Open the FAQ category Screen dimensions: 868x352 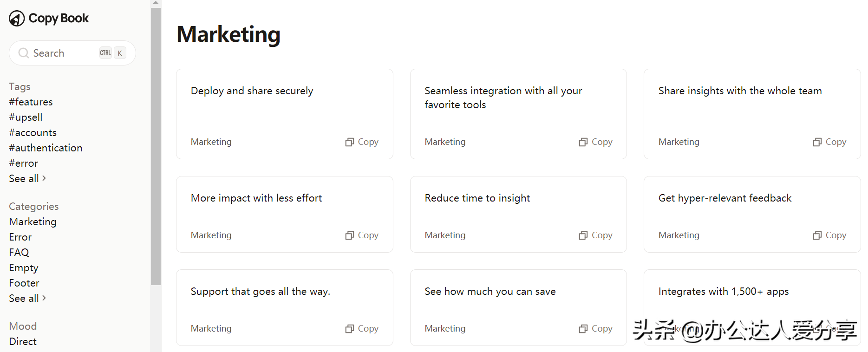(19, 253)
